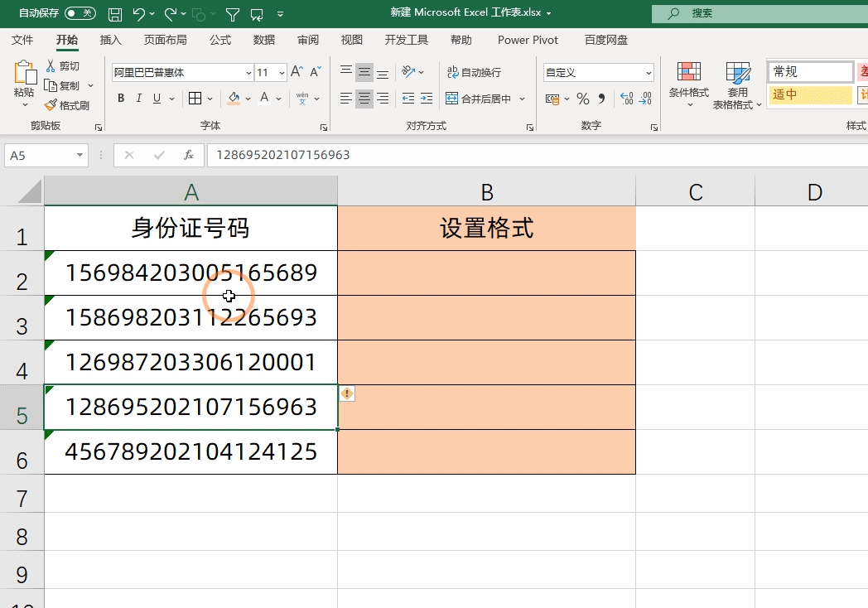Open the 合并后居中 dropdown arrow
868x608 pixels.
click(522, 99)
